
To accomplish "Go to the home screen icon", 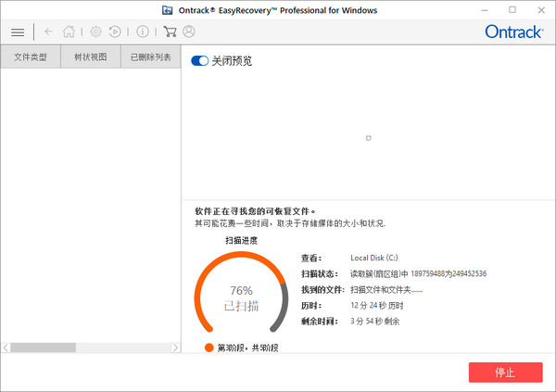I will tap(69, 32).
